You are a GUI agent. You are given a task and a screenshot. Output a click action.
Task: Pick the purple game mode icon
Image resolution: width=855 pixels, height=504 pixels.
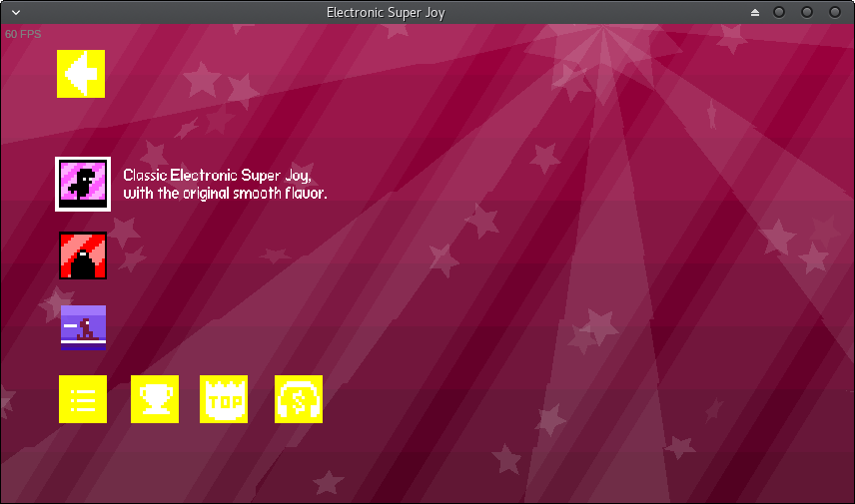83,327
